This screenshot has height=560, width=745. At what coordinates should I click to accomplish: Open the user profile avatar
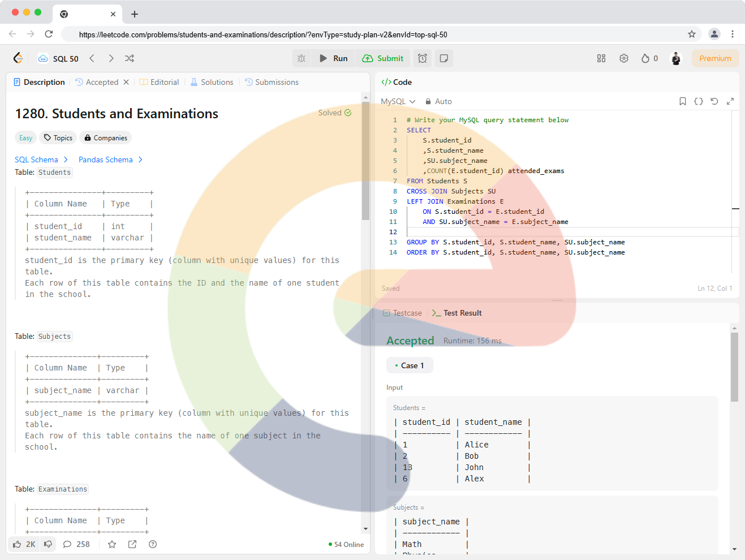click(x=676, y=58)
